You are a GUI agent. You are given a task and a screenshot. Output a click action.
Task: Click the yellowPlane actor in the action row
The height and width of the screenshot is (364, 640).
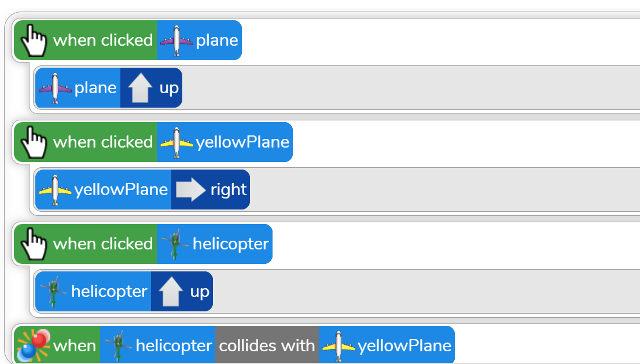[x=103, y=190]
